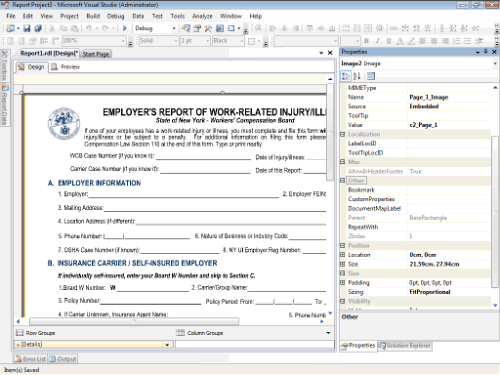Open the Tools menu
The height and width of the screenshot is (375, 500).
(178, 16)
